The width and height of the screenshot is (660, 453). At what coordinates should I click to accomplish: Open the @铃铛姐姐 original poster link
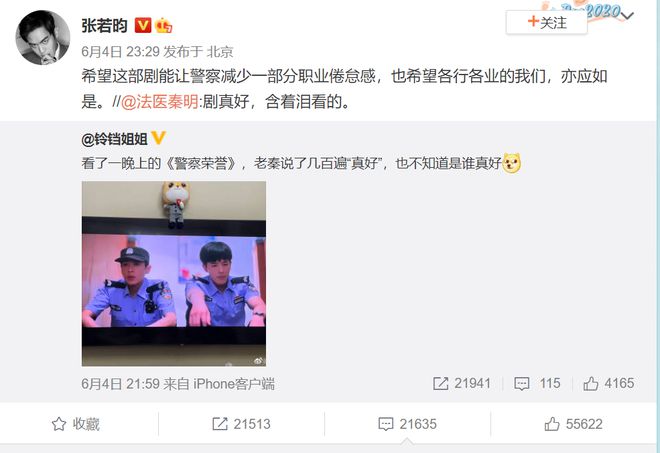point(114,139)
